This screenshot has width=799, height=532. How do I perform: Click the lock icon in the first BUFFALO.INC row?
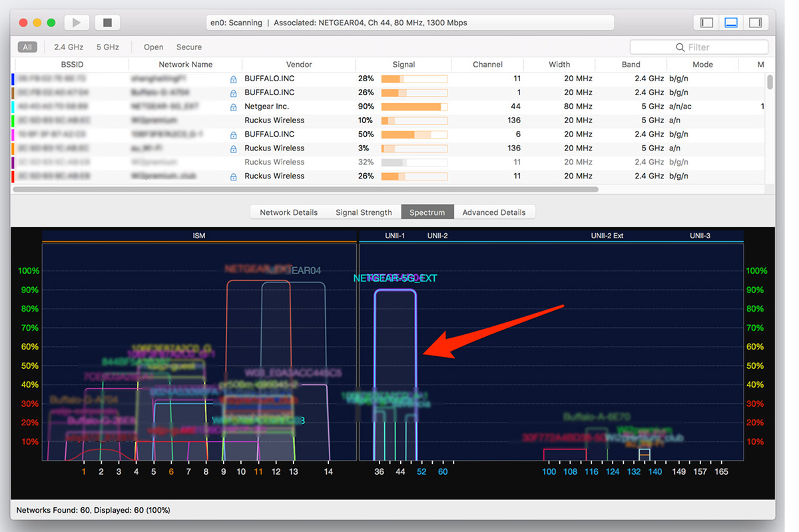coord(233,79)
